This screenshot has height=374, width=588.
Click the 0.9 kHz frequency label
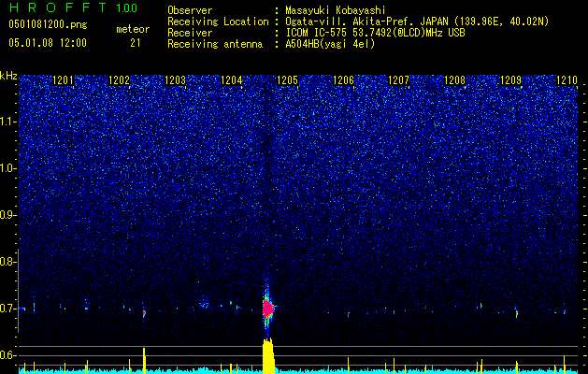click(x=7, y=215)
